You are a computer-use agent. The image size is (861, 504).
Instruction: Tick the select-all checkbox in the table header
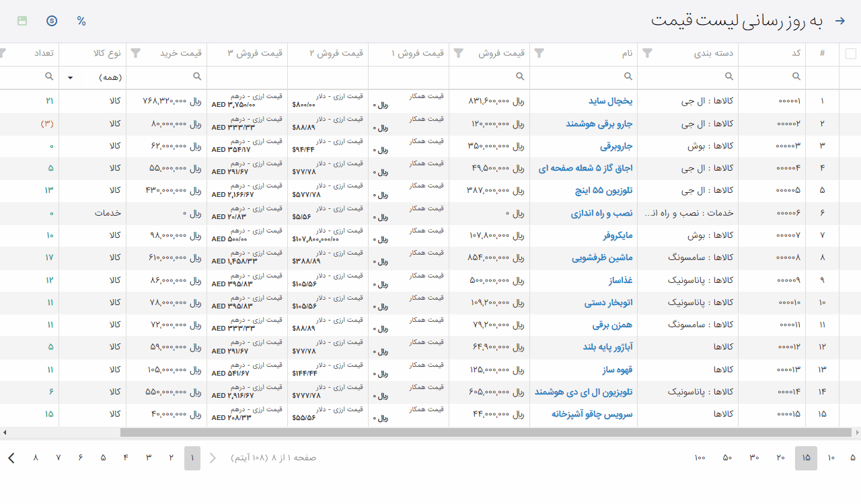click(x=850, y=54)
